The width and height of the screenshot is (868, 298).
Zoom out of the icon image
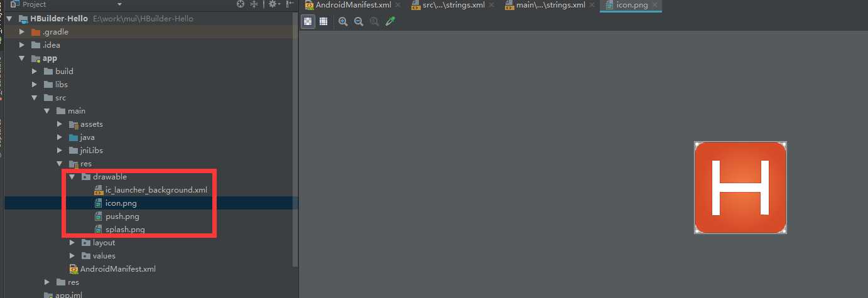(x=359, y=21)
